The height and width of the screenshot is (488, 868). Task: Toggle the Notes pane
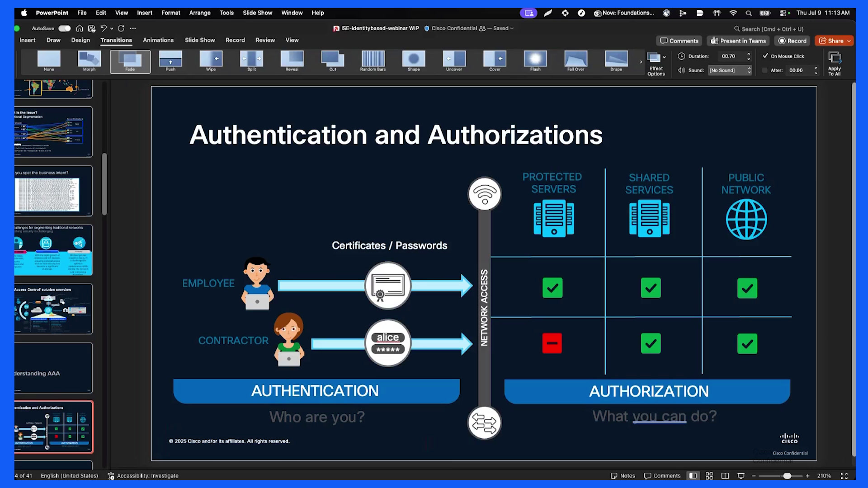tap(623, 476)
